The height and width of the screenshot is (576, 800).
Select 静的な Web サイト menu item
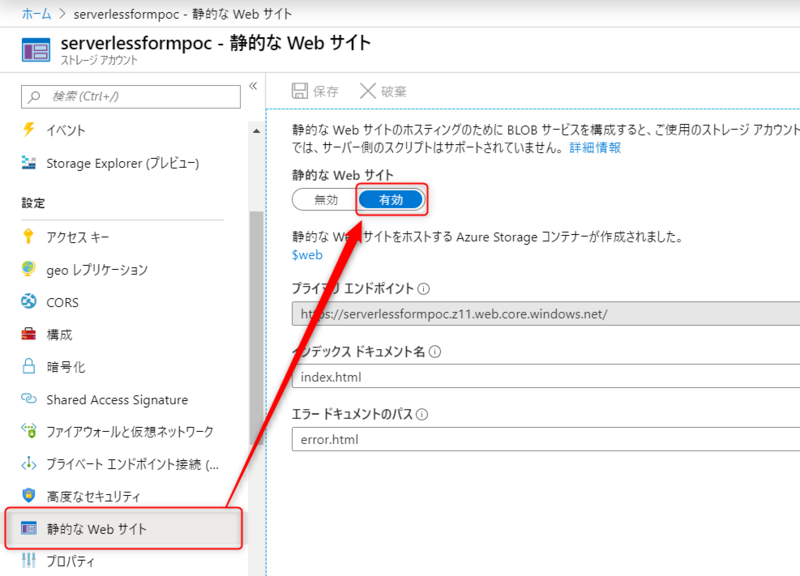click(123, 529)
